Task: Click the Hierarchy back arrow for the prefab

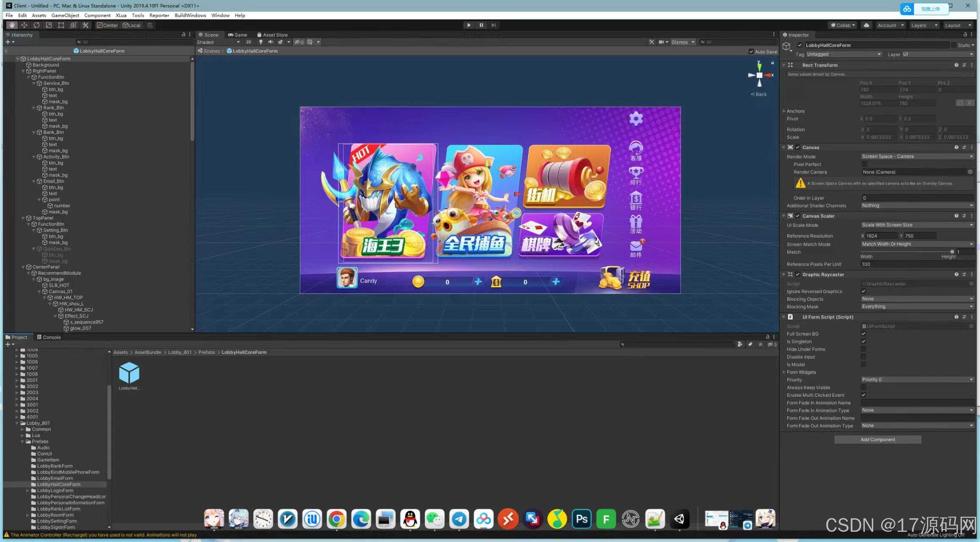Action: 6,51
